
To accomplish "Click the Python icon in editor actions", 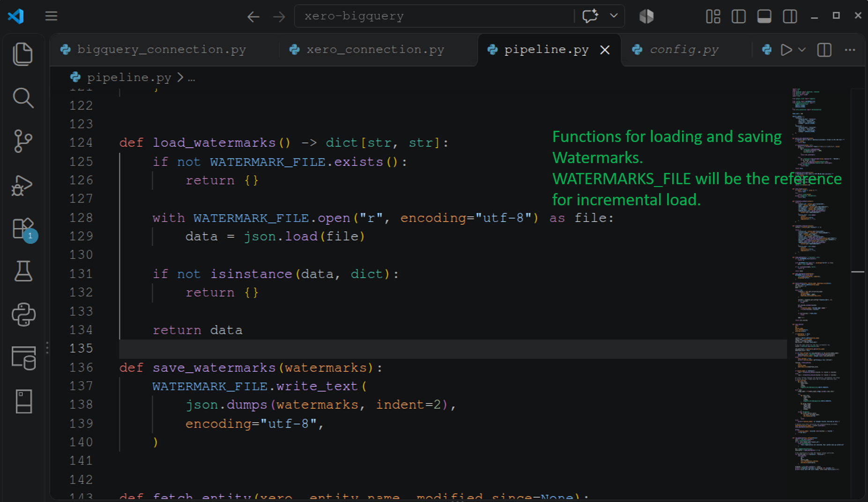I will click(767, 50).
